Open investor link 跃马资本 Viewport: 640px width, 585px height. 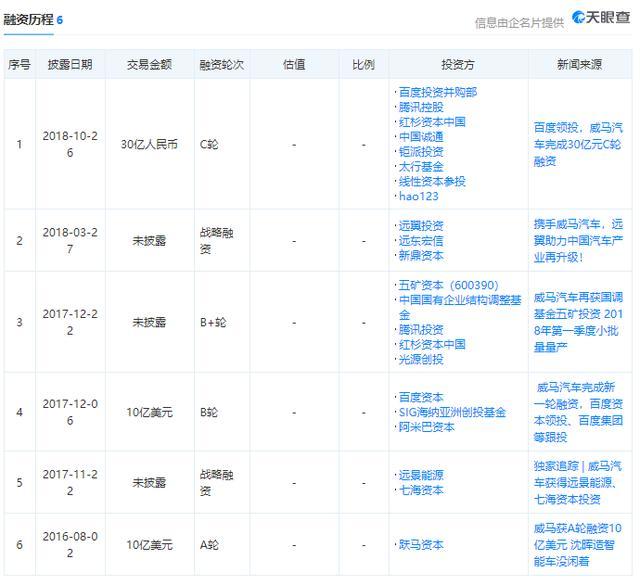point(421,545)
